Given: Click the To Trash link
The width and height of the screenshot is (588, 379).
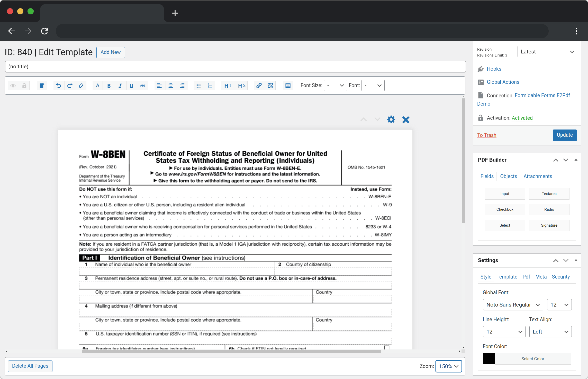Looking at the screenshot, I should 486,135.
